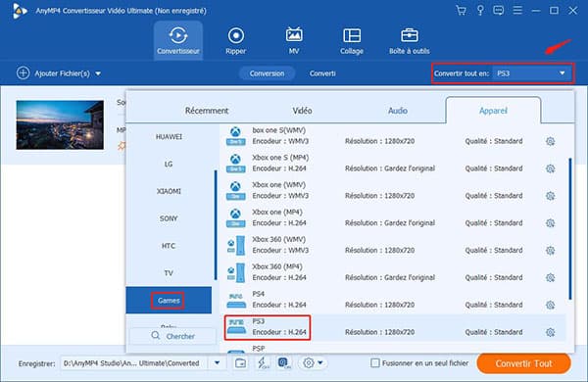Select the PS3 console icon

pyautogui.click(x=236, y=327)
